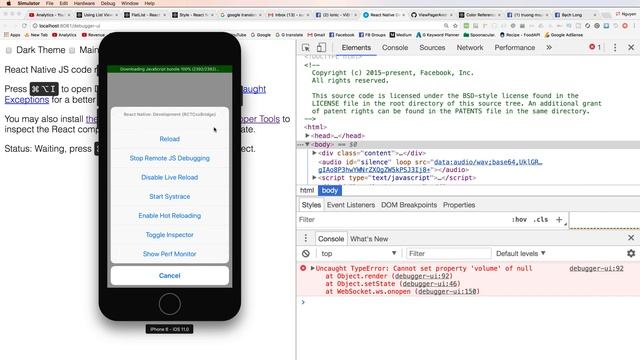Image resolution: width=640 pixels, height=360 pixels.
Task: Open the Medium bookmark
Action: [x=400, y=35]
